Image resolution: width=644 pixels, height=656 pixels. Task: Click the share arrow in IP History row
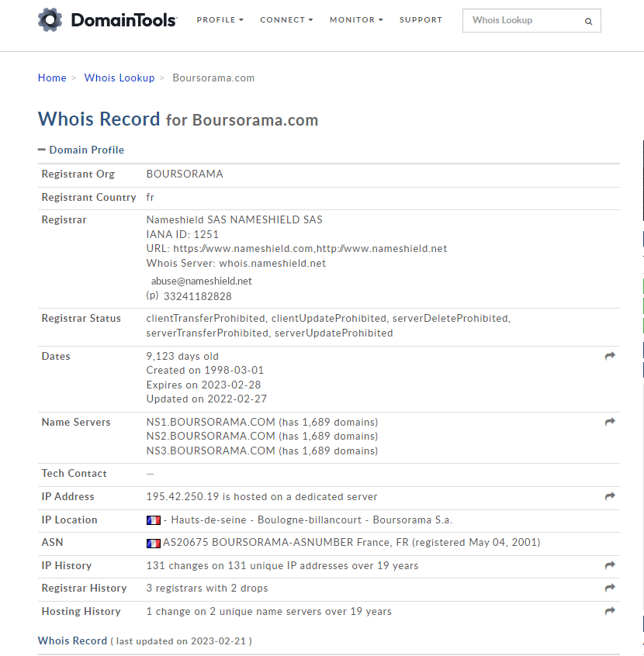click(610, 565)
